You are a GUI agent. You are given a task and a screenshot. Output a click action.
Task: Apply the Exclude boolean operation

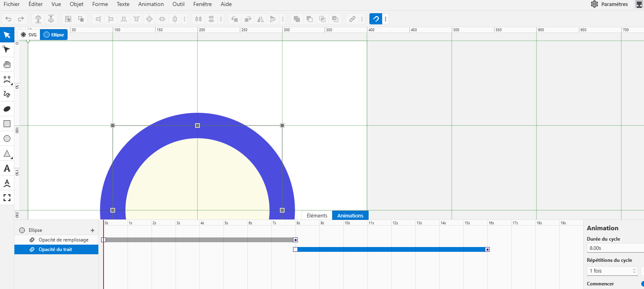click(335, 19)
